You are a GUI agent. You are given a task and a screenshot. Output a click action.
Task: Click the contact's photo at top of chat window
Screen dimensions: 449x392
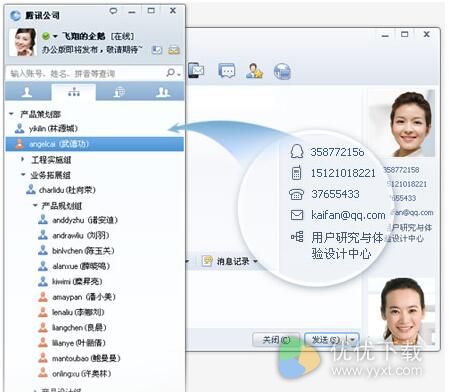pyautogui.click(x=402, y=123)
